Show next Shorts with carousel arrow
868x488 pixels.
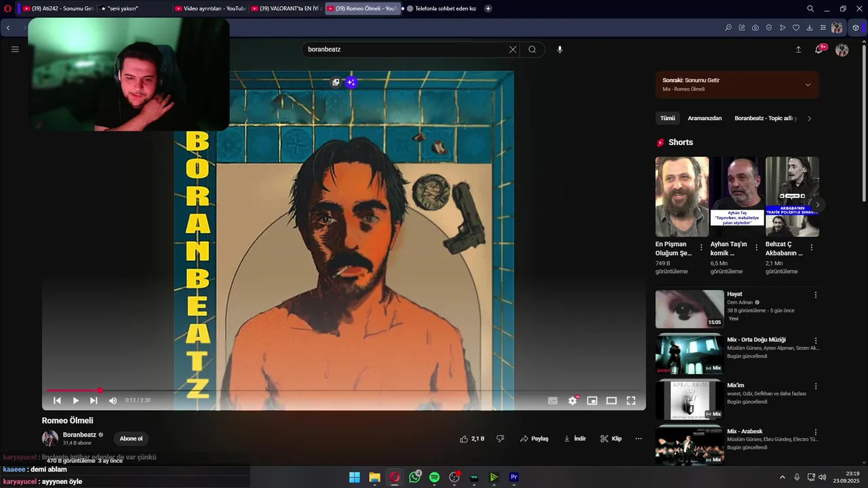tap(818, 205)
